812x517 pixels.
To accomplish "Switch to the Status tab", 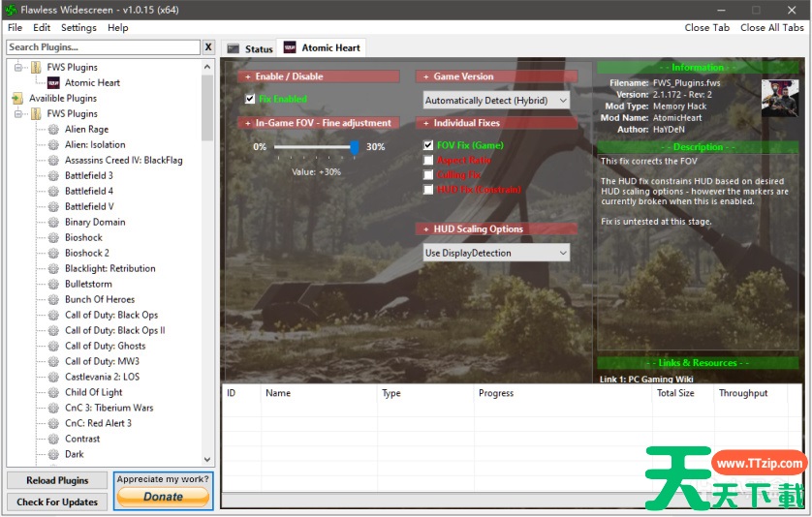I will tap(250, 48).
